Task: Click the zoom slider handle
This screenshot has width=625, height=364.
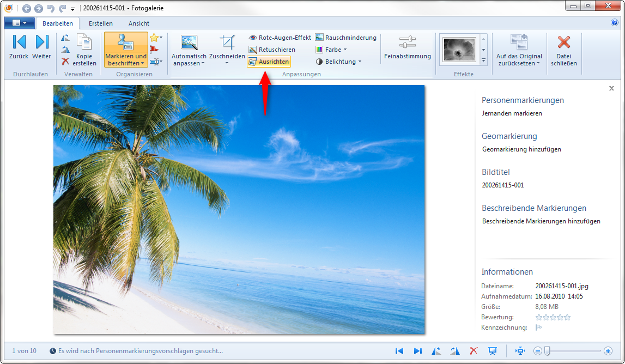Action: (x=547, y=351)
